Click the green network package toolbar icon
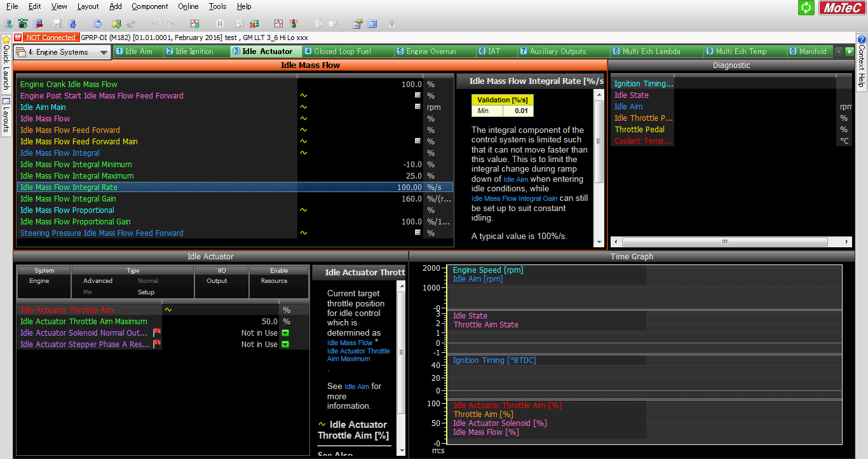This screenshot has height=459, width=868. 24,24
